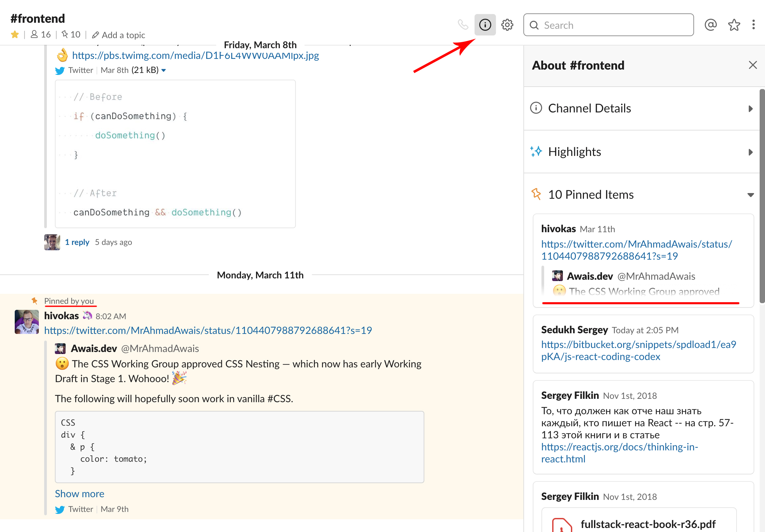This screenshot has width=765, height=532.
Task: Show starred items star icon
Action: [x=734, y=25]
